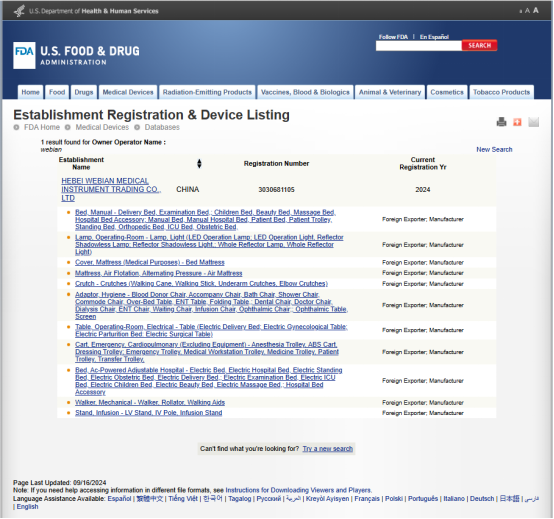Click the email envelope icon
The image size is (554, 519).
[x=534, y=122]
